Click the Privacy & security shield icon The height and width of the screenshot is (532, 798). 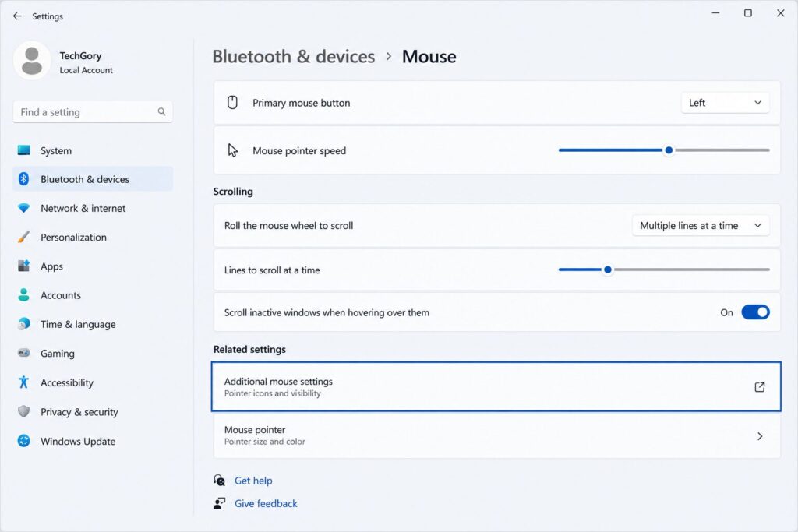23,411
